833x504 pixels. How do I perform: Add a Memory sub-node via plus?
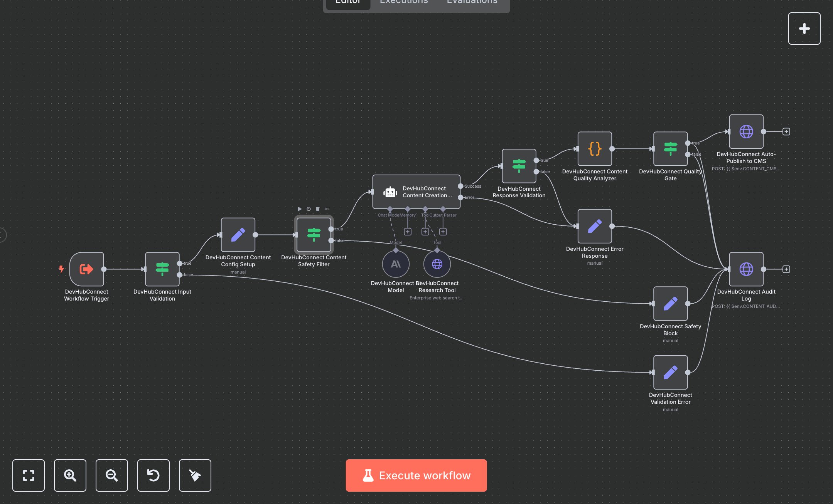pyautogui.click(x=408, y=232)
